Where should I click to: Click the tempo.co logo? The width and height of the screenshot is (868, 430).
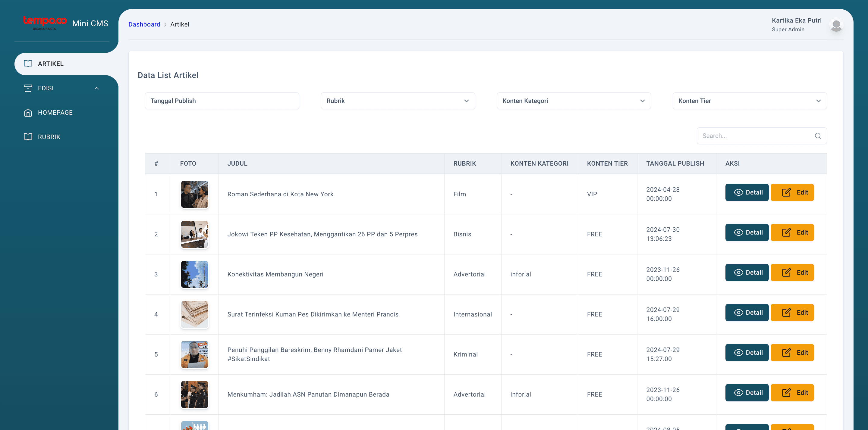(x=45, y=23)
